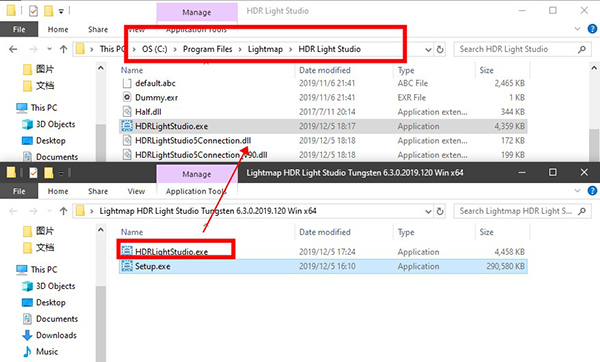Select Setup.exe in the lower window
The width and height of the screenshot is (600, 362).
323,266
